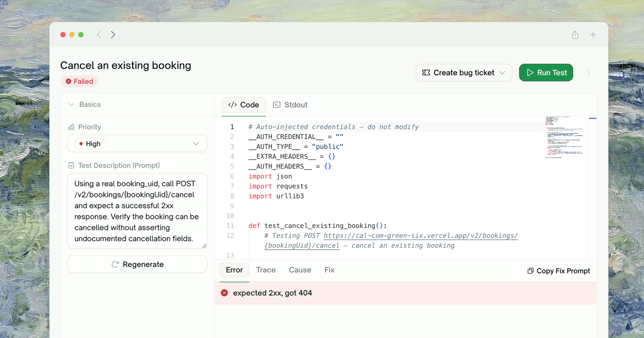
Task: Click the 'import urllib3' code line
Action: [x=276, y=196]
